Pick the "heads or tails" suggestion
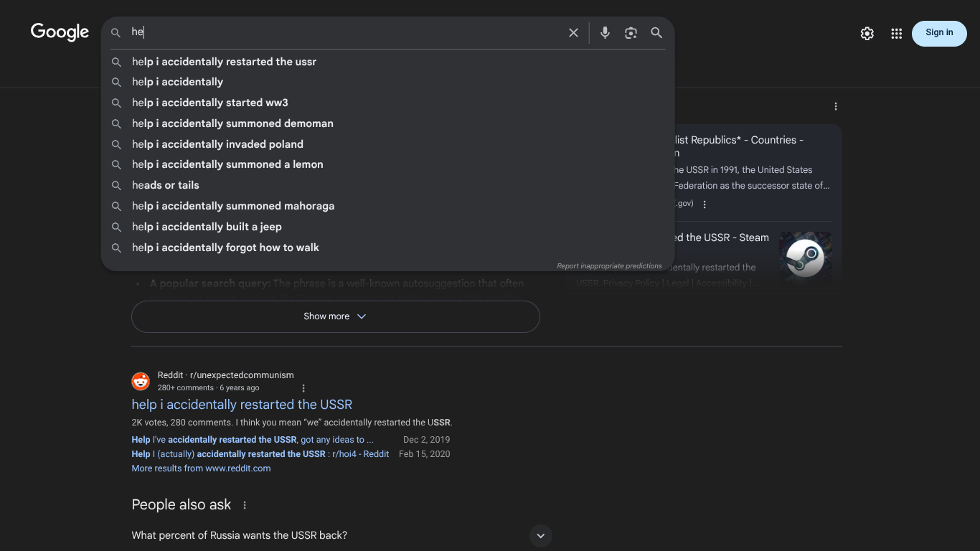 point(166,185)
